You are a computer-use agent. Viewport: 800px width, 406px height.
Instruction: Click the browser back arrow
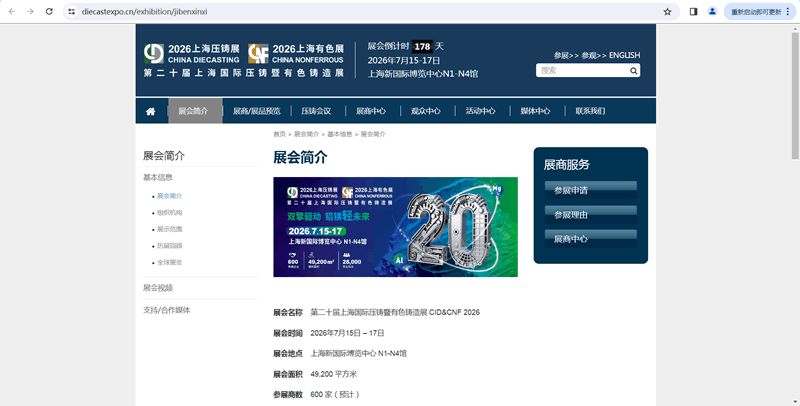[11, 12]
